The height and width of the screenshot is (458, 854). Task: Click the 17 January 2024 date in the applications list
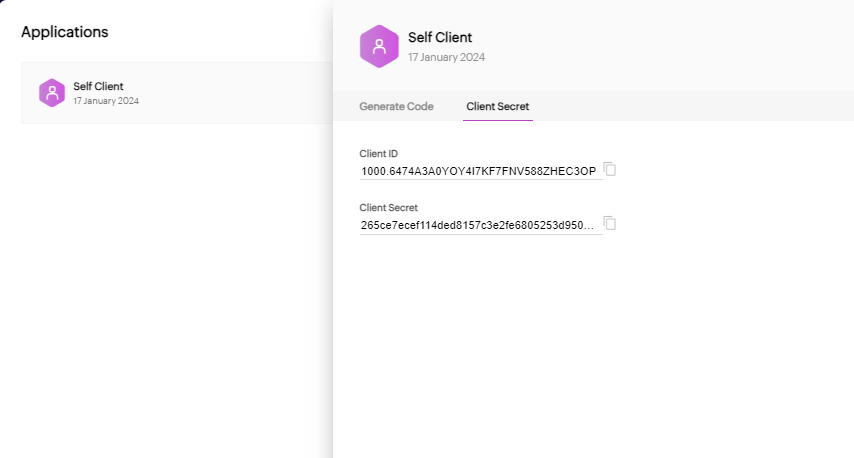click(106, 101)
